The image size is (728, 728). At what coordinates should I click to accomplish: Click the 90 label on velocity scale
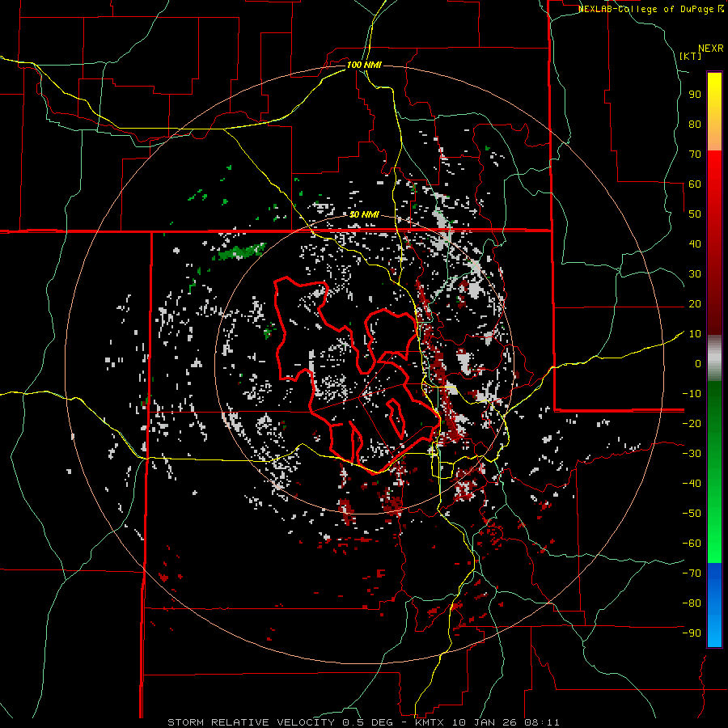point(694,94)
